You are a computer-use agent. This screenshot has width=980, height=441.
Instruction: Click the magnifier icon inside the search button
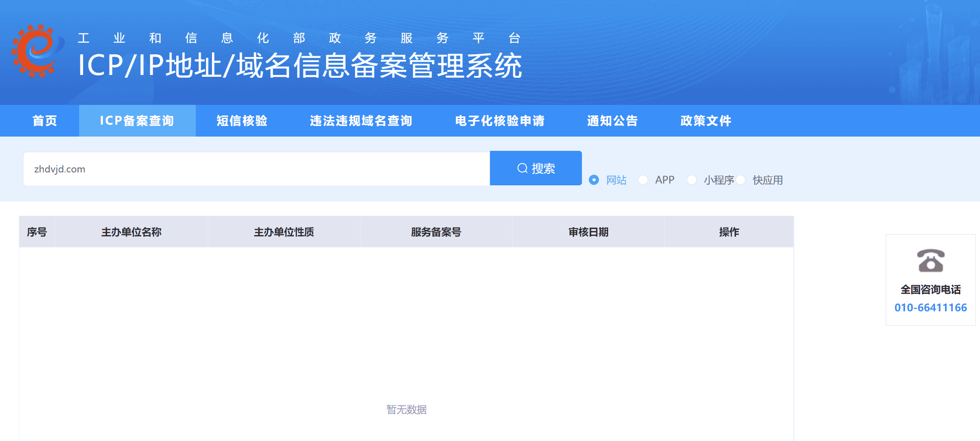click(x=522, y=168)
